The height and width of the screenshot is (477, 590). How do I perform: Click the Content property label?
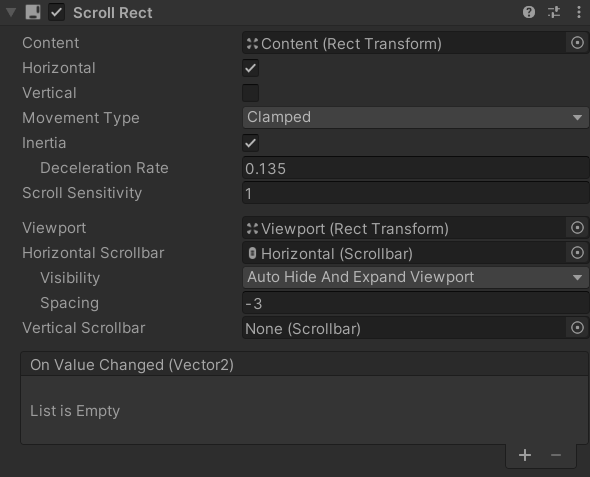50,43
